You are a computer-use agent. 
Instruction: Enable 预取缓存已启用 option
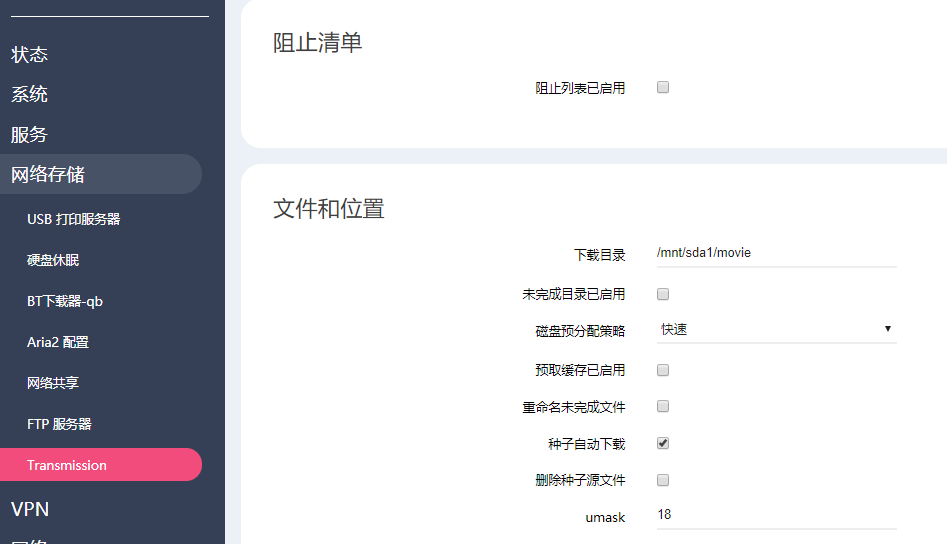tap(663, 370)
